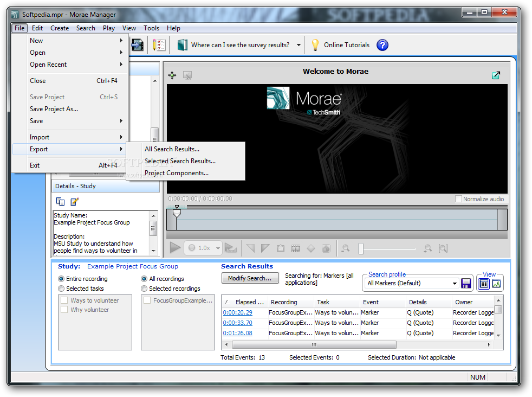
Task: Click the copy details icon under Details - Study
Action: (60, 201)
